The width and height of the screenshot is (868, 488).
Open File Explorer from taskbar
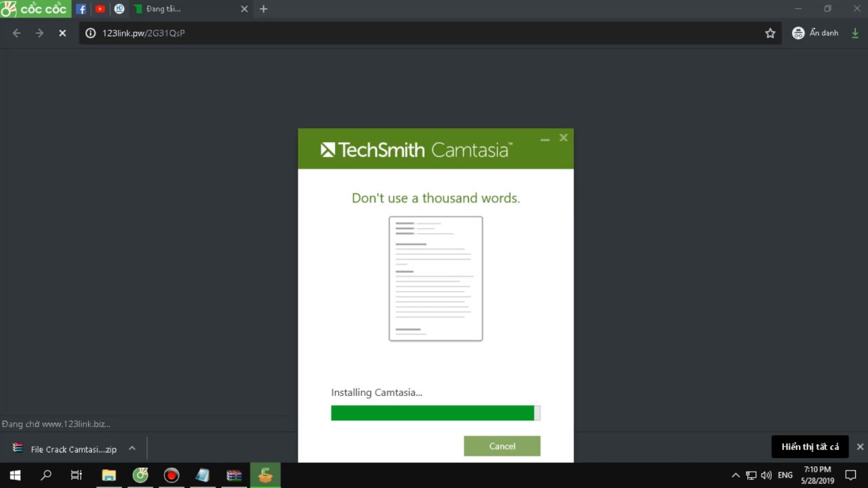click(108, 475)
